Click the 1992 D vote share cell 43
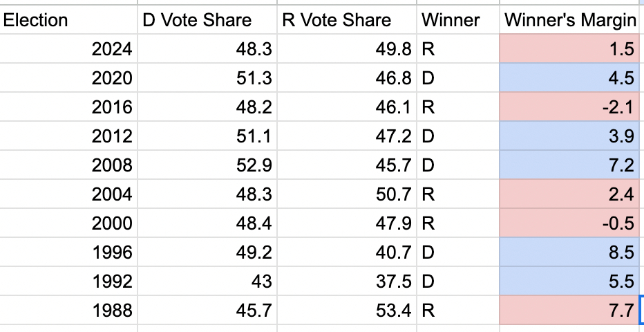Viewport: 644px width, 332px height. [x=207, y=282]
